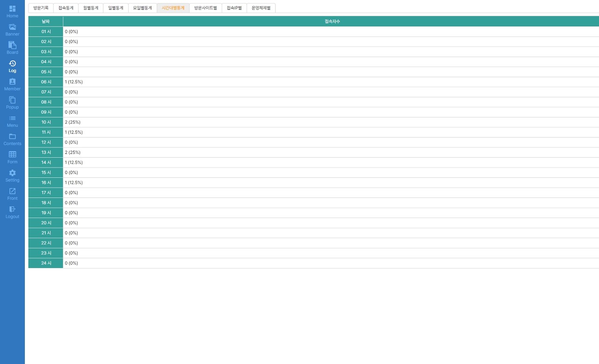Image resolution: width=599 pixels, height=364 pixels.
Task: Click the 04 시 row label
Action: (45, 62)
